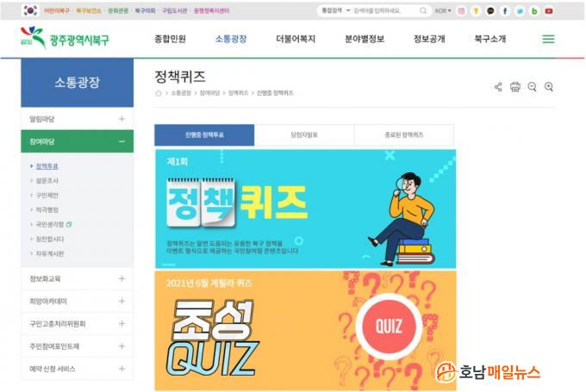The image size is (586, 392).
Task: Select the 종합민원 main menu item
Action: [170, 39]
